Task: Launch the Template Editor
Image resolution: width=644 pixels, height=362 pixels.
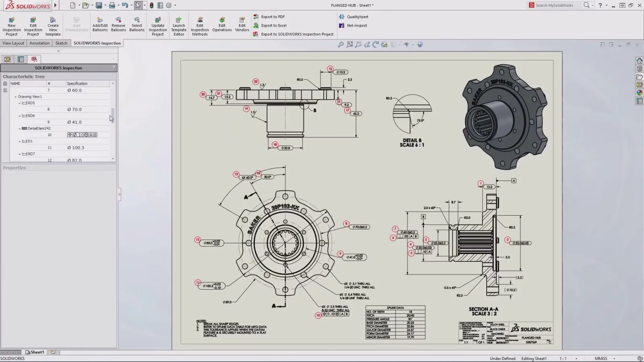Action: click(x=179, y=26)
